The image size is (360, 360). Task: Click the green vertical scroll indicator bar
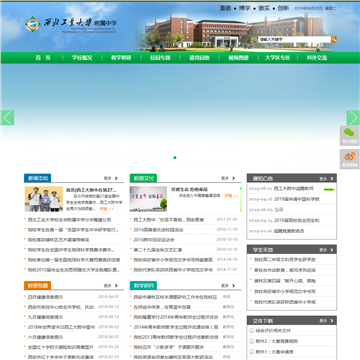241,199
